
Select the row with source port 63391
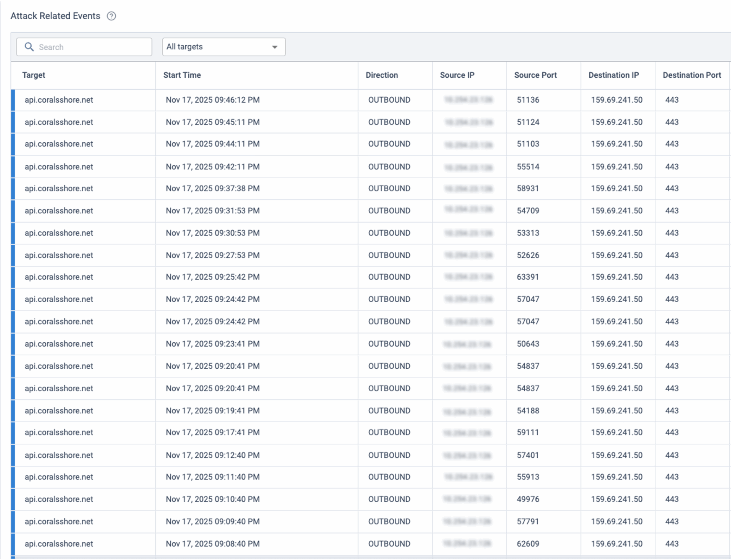[528, 277]
